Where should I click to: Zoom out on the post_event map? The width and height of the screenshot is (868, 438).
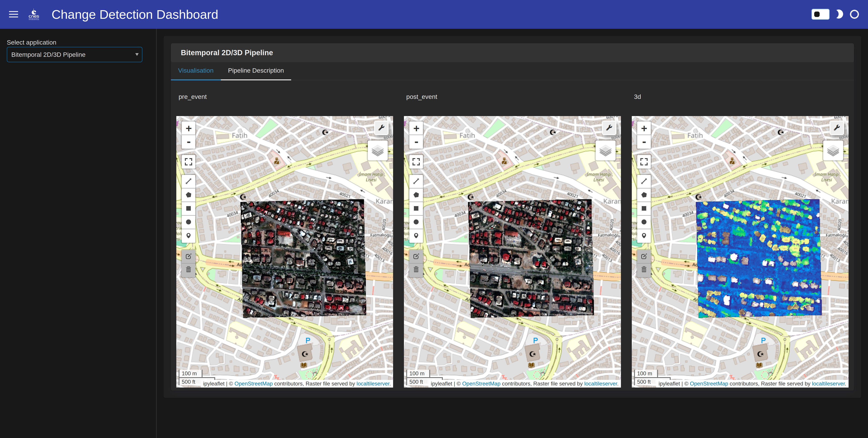click(x=416, y=142)
